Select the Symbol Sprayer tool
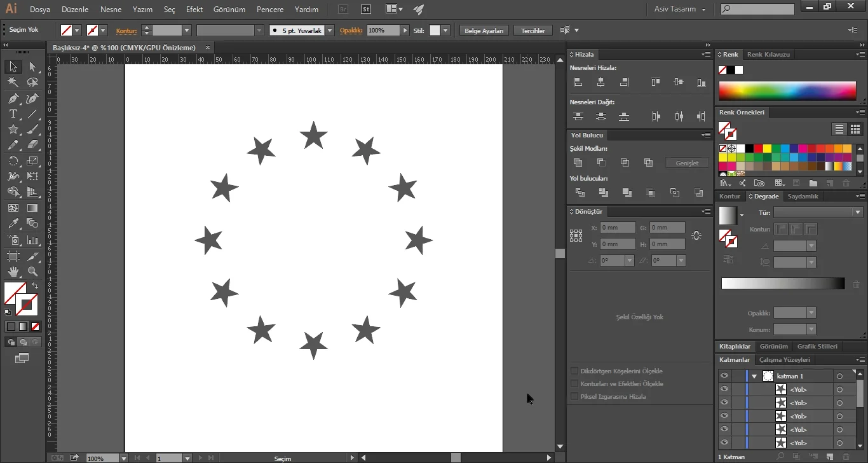Viewport: 868px width, 463px height. coord(13,240)
